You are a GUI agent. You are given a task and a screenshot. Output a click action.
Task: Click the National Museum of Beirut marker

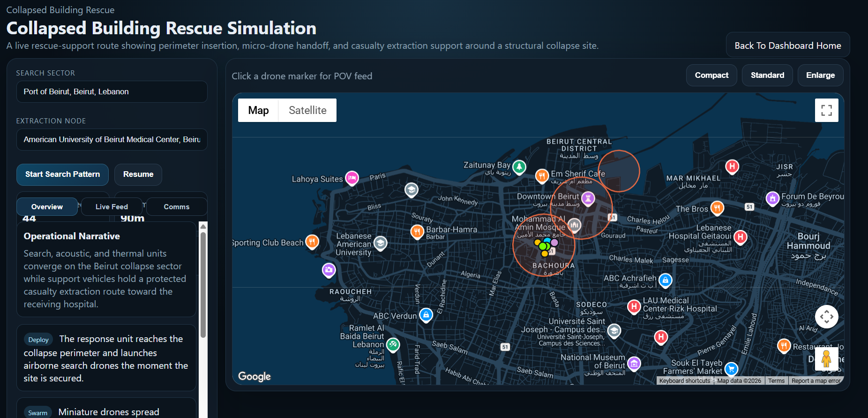click(x=634, y=363)
